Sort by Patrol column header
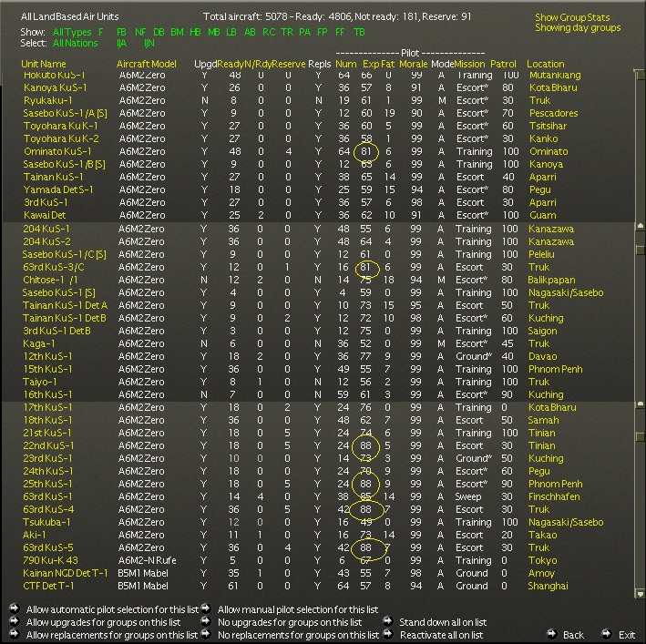This screenshot has width=646, height=644. [503, 65]
